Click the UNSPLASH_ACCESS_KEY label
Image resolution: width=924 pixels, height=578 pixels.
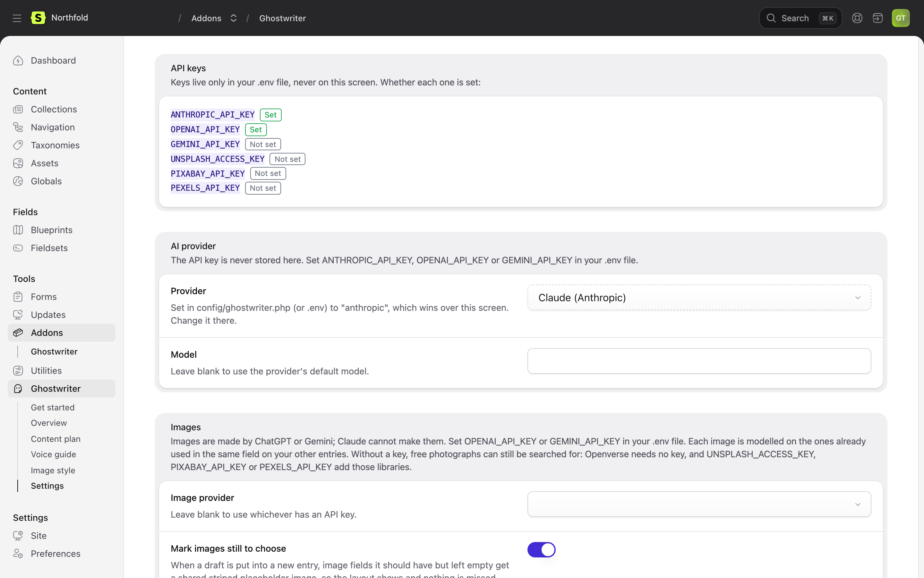pyautogui.click(x=217, y=159)
